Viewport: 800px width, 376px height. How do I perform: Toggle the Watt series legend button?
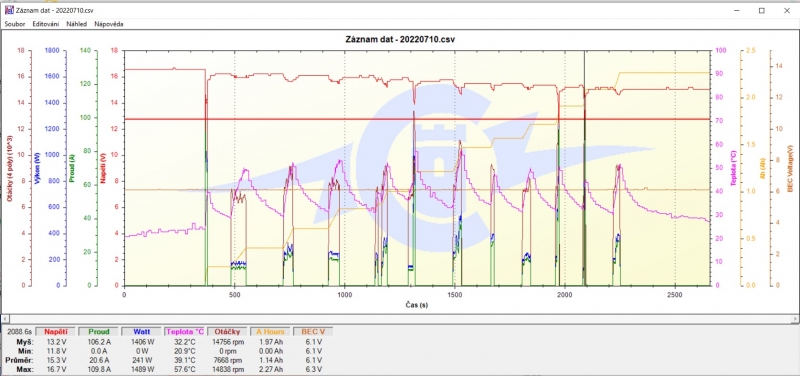pyautogui.click(x=142, y=332)
